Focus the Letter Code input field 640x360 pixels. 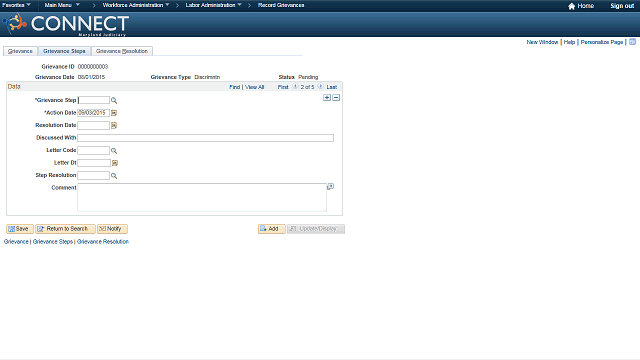(x=93, y=151)
